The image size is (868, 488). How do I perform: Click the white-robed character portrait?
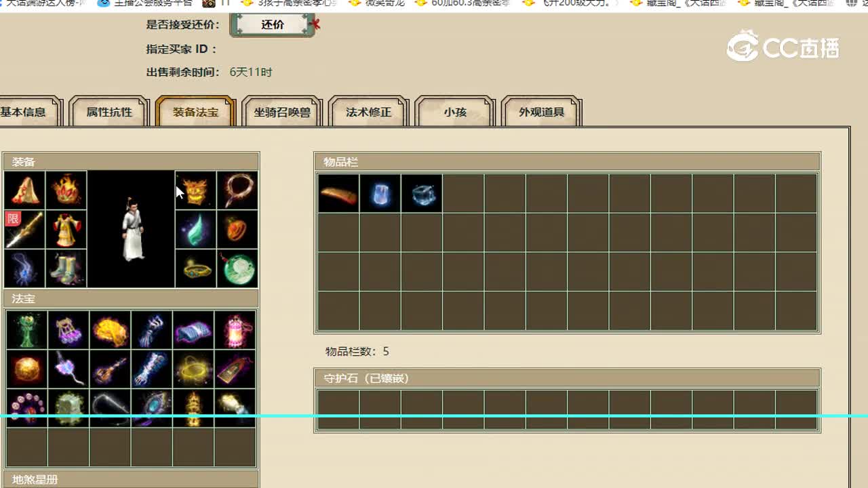[x=132, y=229]
